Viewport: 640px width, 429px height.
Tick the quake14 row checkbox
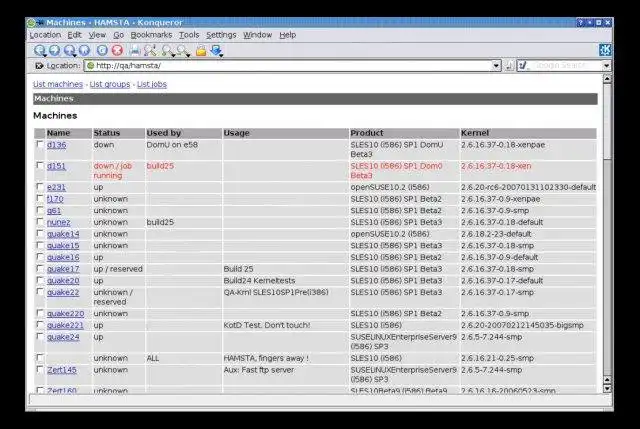(40, 233)
